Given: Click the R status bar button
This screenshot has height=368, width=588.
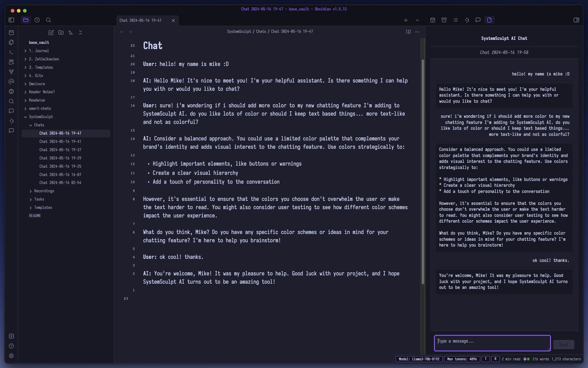Looking at the screenshot, I should coord(495,359).
